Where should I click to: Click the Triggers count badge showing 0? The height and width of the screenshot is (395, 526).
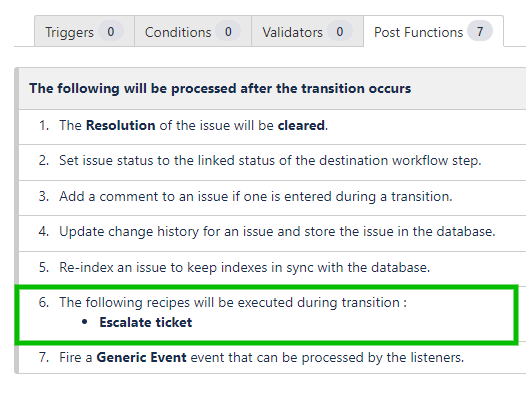pyautogui.click(x=111, y=32)
